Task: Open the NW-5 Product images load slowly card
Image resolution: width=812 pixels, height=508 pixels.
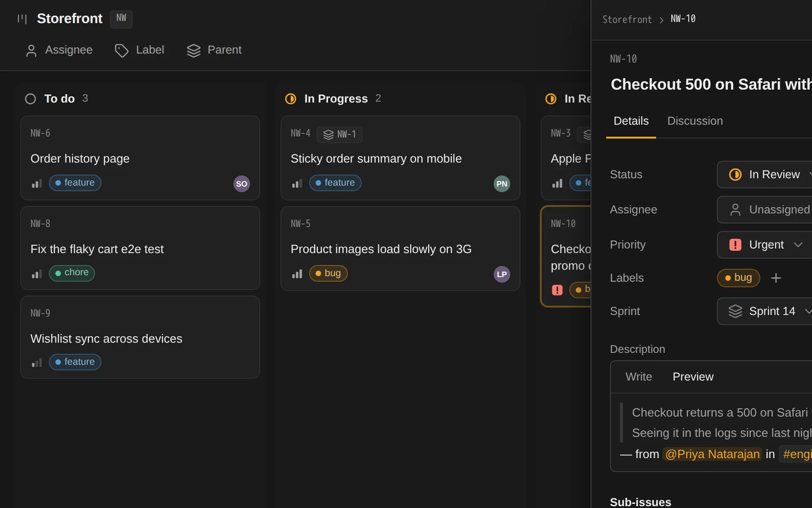Action: (x=400, y=248)
